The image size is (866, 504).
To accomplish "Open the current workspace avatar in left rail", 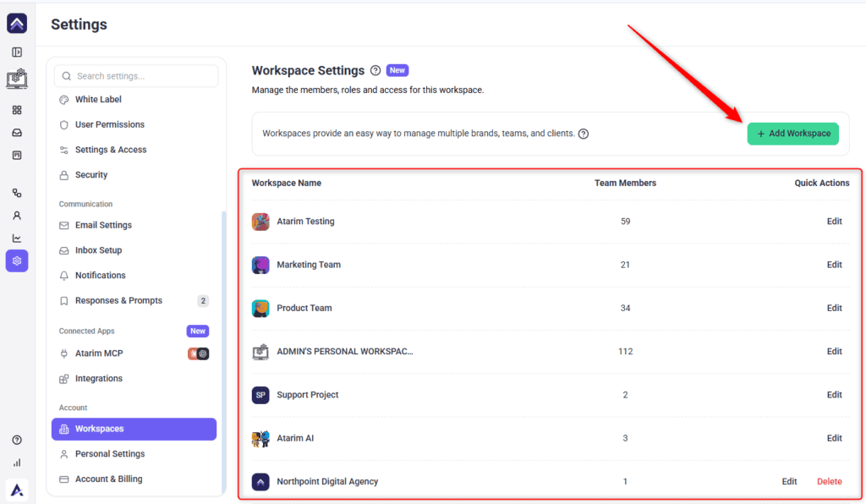I will point(17,79).
